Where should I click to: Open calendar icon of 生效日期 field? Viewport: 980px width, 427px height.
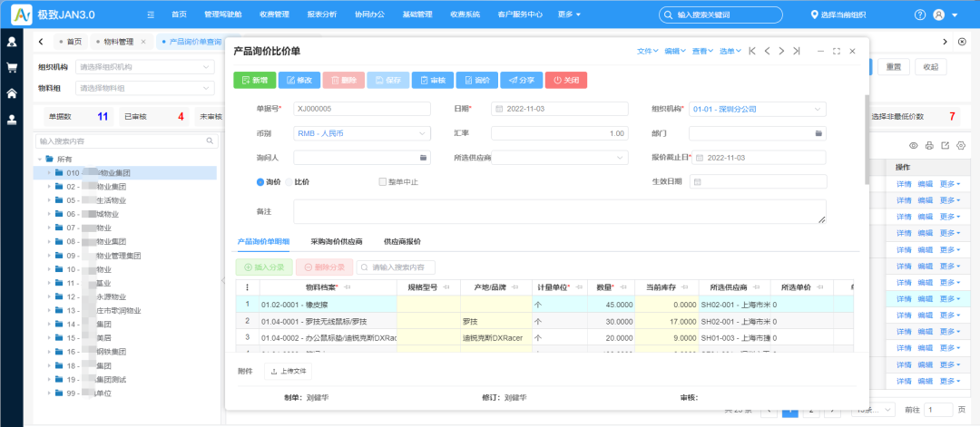698,181
